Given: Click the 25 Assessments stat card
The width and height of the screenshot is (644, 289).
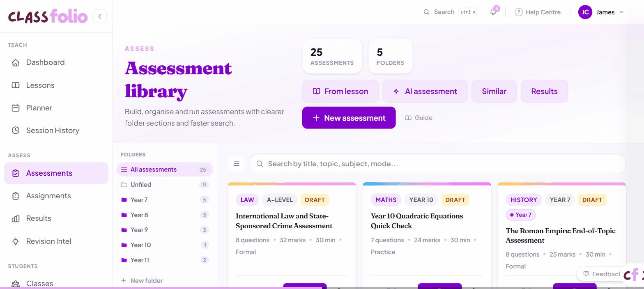Looking at the screenshot, I should (332, 56).
